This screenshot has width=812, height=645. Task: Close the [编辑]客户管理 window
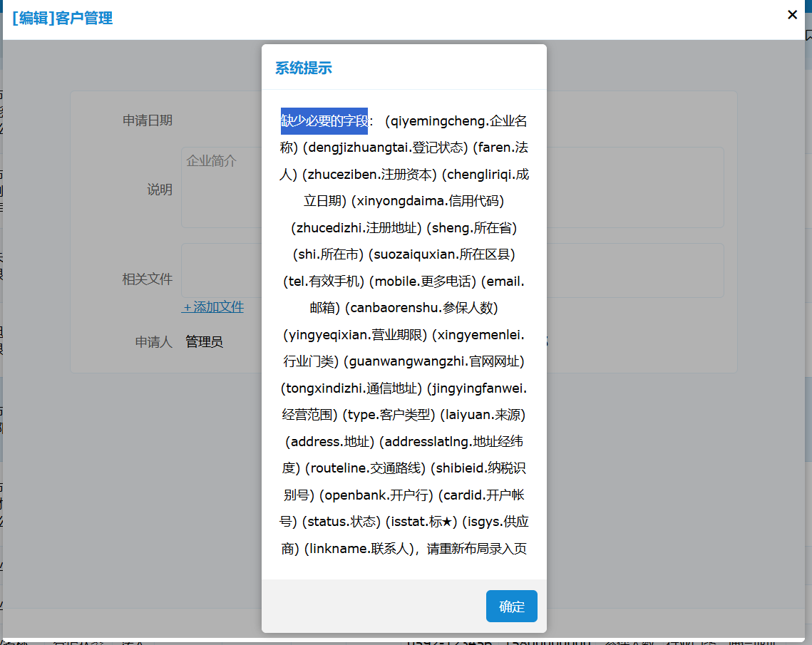tap(792, 15)
